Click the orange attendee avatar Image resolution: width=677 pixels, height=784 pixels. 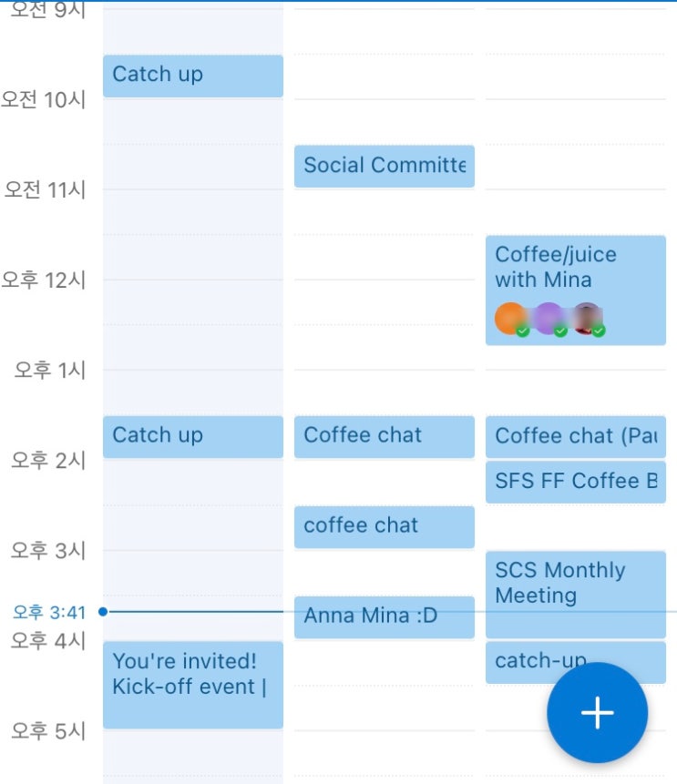[510, 319]
